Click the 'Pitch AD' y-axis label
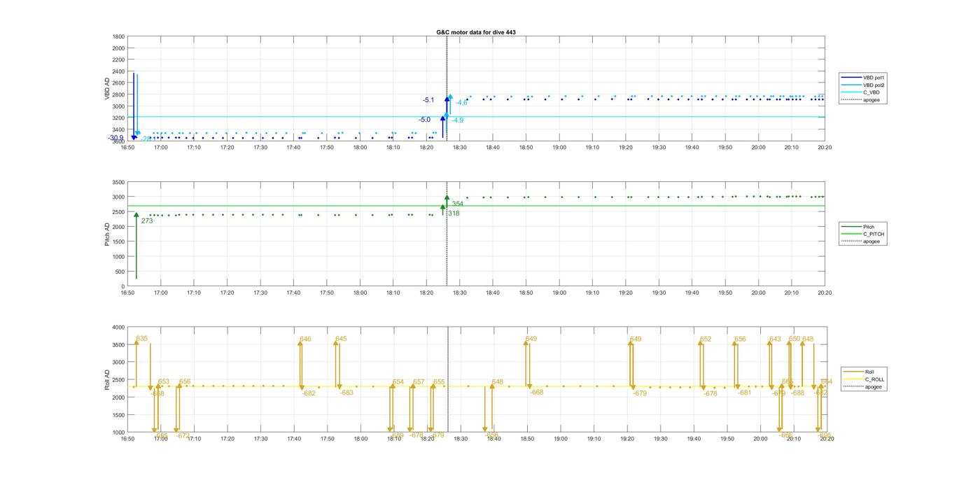Viewport: 980px width, 485px height. coord(108,234)
